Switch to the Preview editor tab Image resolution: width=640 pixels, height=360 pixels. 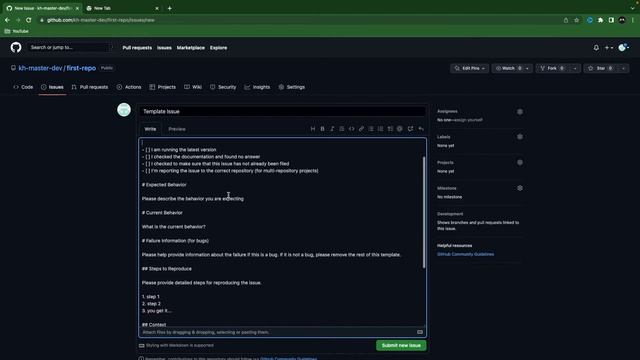[177, 129]
